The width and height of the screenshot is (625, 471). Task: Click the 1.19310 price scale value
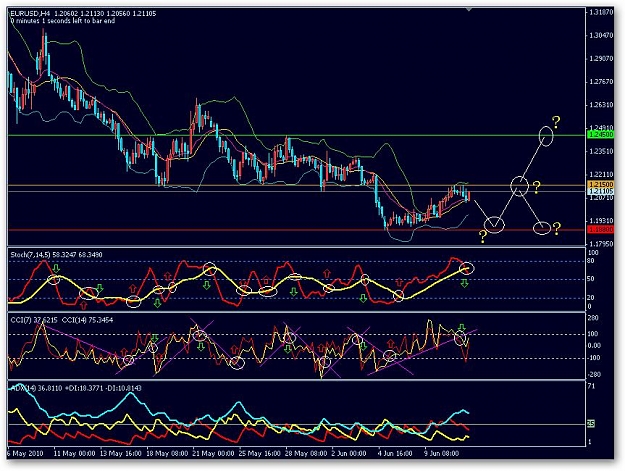601,220
